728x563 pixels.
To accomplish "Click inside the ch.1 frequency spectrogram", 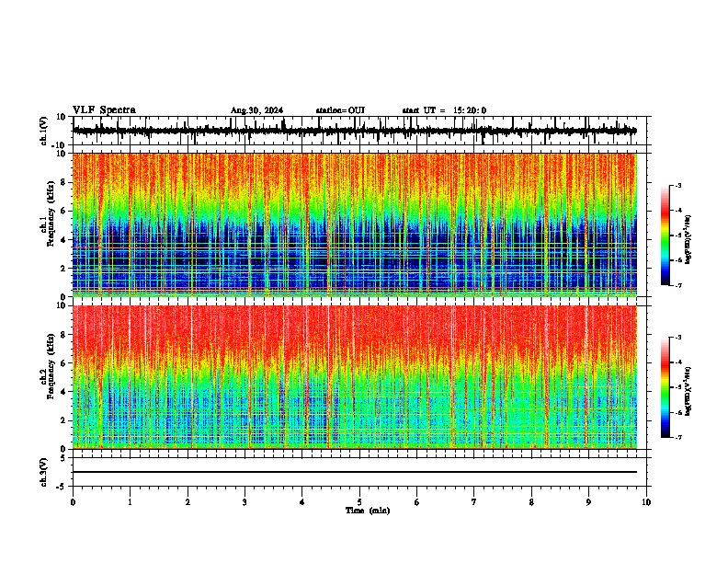I will click(x=355, y=224).
